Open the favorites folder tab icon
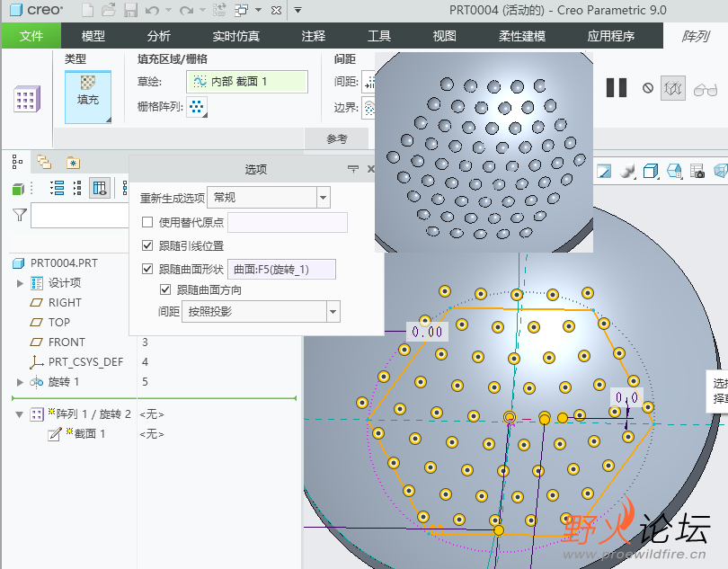Screen dimensions: 728x569 coord(73,162)
